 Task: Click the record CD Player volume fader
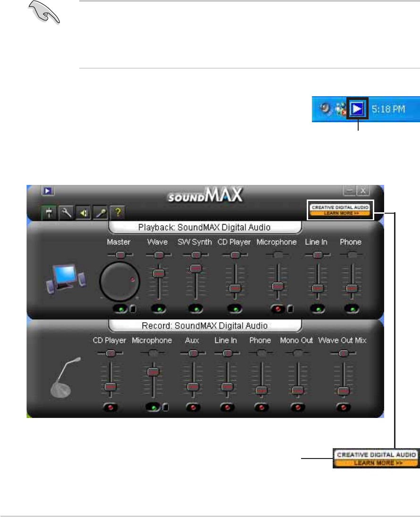click(x=110, y=386)
